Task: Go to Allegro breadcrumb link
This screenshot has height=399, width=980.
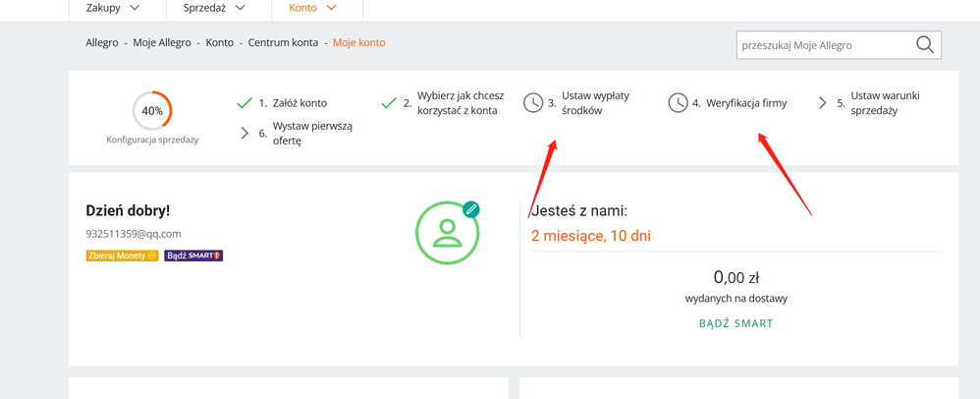Action: pyautogui.click(x=102, y=43)
